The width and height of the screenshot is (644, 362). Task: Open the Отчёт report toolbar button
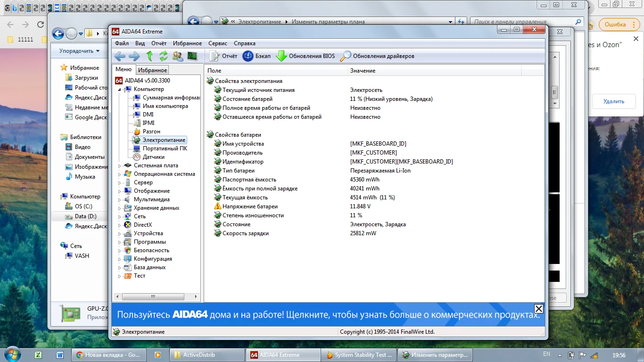click(x=223, y=56)
